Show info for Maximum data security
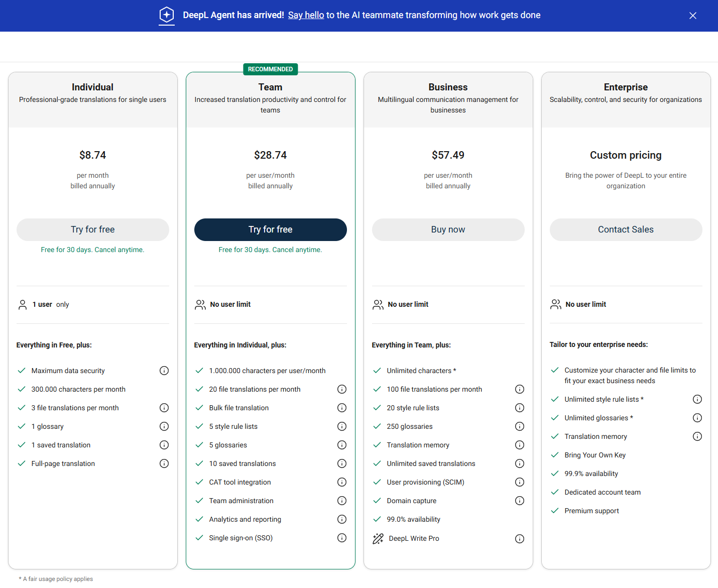 (x=164, y=371)
